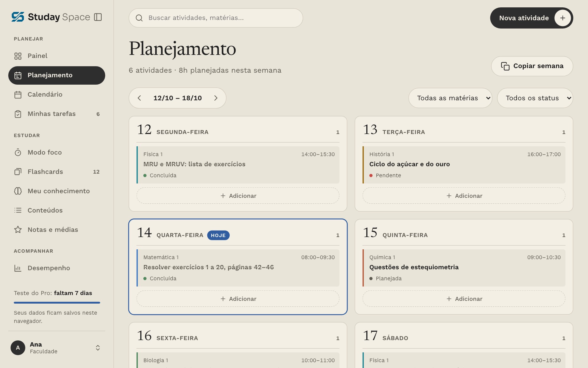Click the plus circle on Nova atividade
Screen dimensions: 588x368
(563, 18)
